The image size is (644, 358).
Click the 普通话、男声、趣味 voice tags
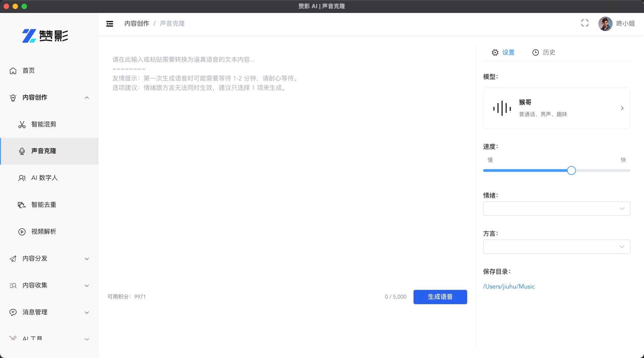click(x=543, y=114)
